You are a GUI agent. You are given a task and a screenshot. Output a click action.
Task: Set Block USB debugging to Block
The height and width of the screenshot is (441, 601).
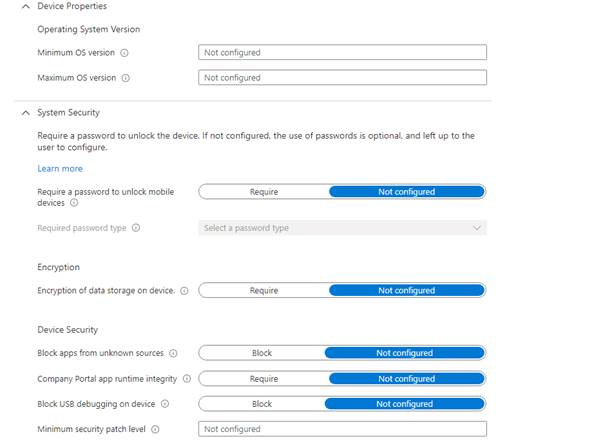262,404
